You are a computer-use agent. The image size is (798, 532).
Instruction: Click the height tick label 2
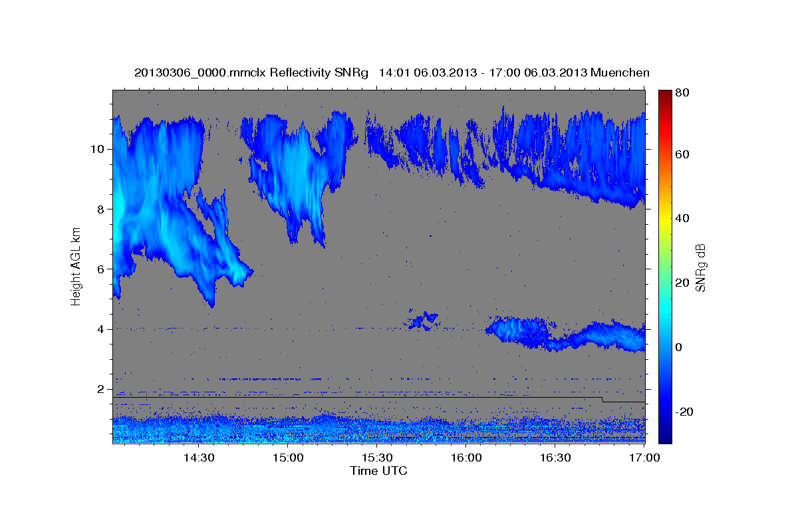pyautogui.click(x=100, y=388)
